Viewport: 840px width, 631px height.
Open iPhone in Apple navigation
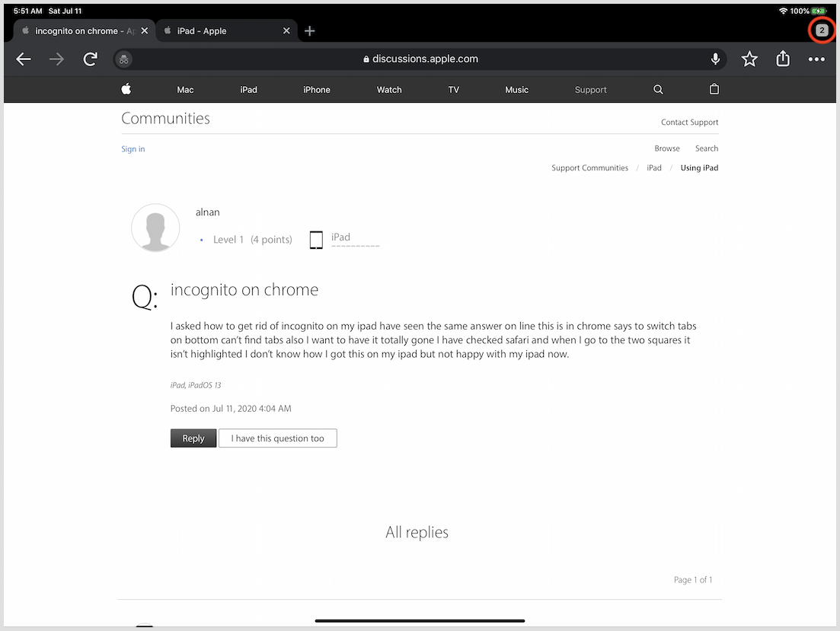317,90
